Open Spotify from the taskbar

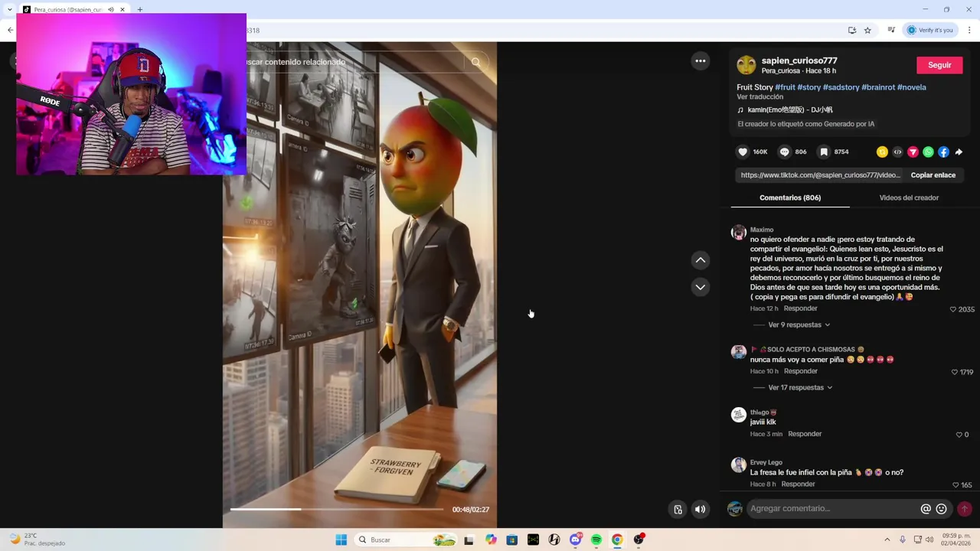[x=596, y=540]
